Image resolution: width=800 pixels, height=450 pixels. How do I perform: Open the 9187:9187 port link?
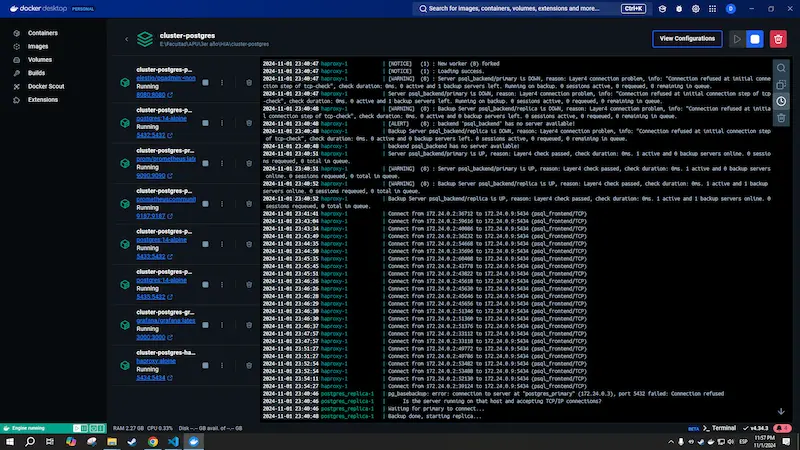click(x=154, y=216)
